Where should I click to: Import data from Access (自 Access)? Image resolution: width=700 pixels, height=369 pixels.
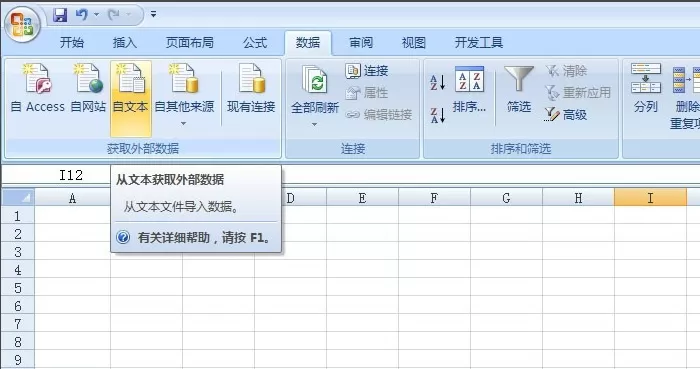pyautogui.click(x=38, y=87)
